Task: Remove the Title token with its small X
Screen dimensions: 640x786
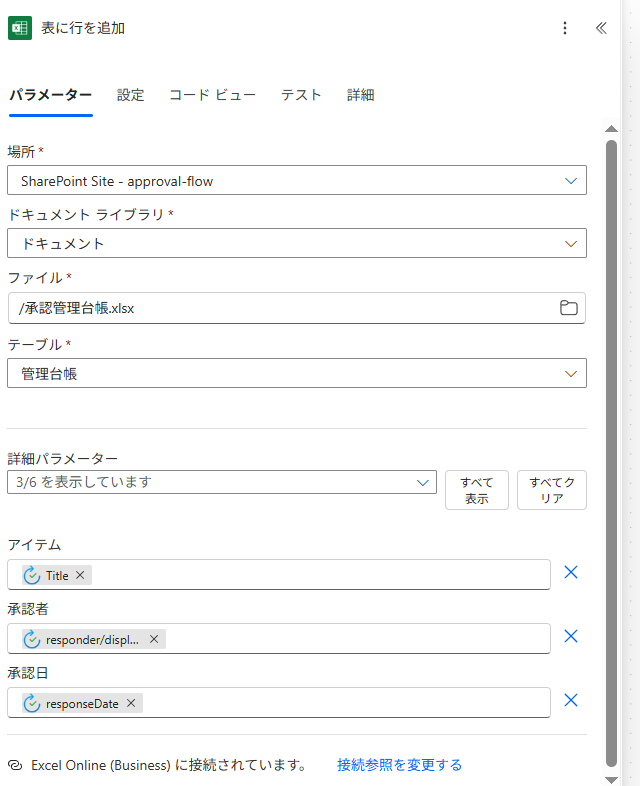Action: 80,575
